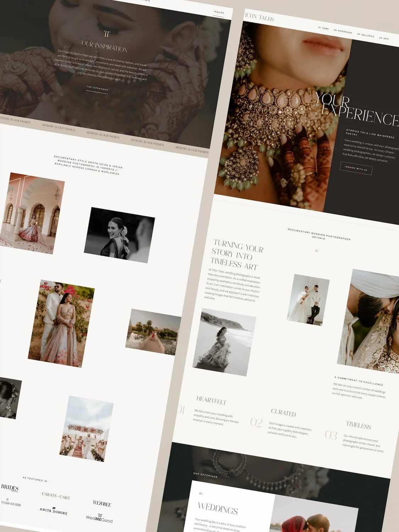Click the Inquire link on left page
This screenshot has height=532, width=399.
219,13
